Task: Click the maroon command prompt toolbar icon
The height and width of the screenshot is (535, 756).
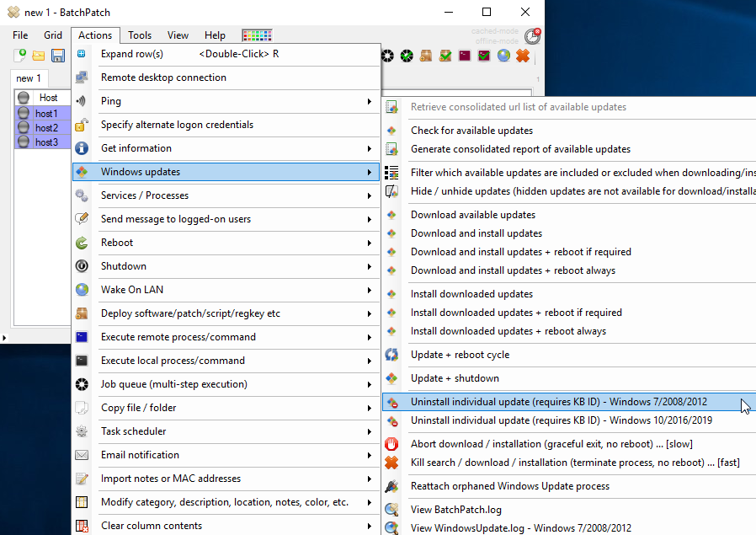Action: pos(465,56)
